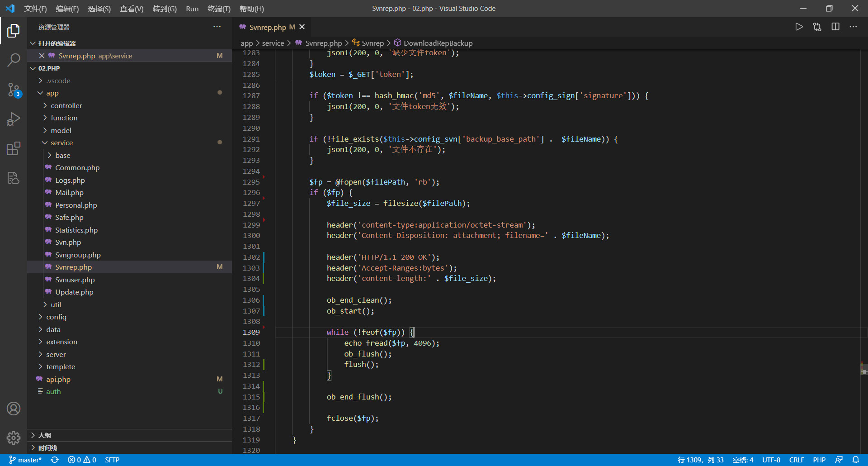Open Common.php in the file tree
This screenshot has width=868, height=466.
(x=77, y=167)
